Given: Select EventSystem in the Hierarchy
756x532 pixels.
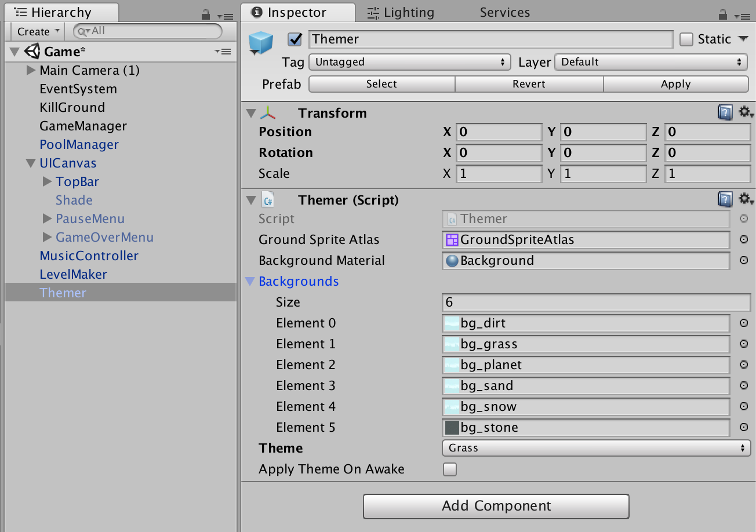Looking at the screenshot, I should (x=78, y=89).
